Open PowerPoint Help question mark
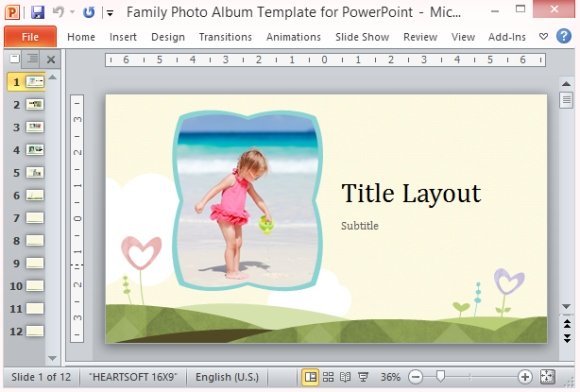This screenshot has height=392, width=580. coord(564,36)
